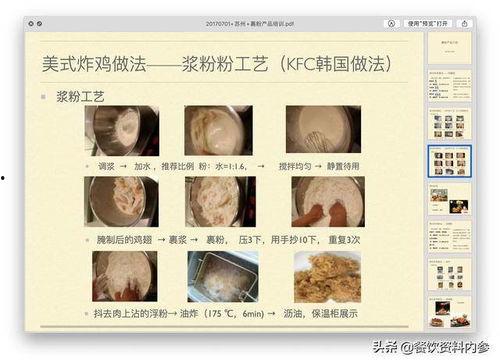Click the finished fried chicken photo
The height and width of the screenshot is (364, 500).
coord(327,277)
